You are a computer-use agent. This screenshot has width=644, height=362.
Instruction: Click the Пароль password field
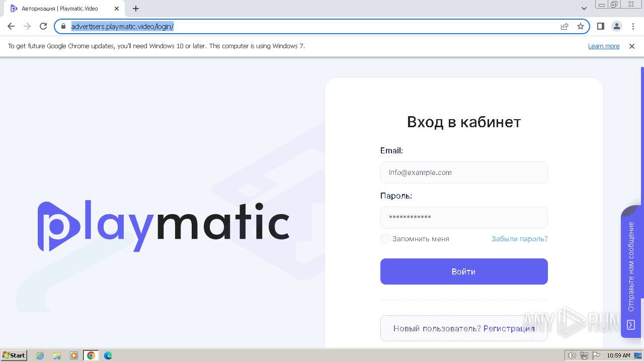pyautogui.click(x=464, y=218)
